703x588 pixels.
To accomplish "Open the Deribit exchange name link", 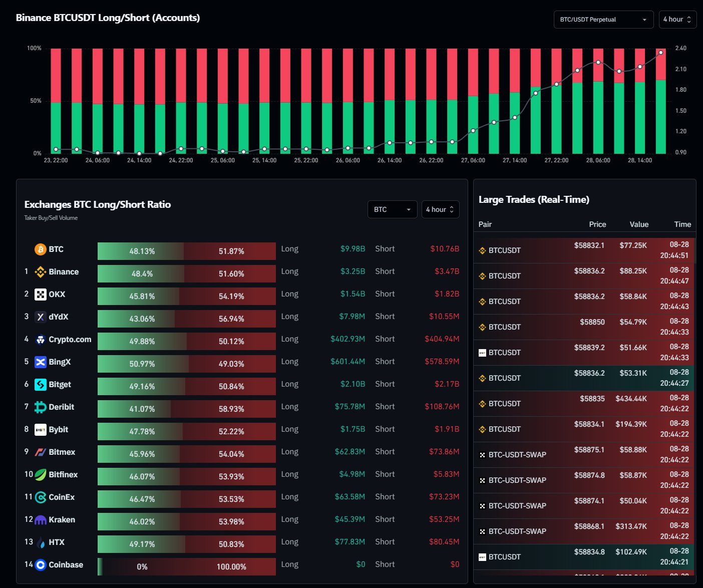I will (62, 407).
